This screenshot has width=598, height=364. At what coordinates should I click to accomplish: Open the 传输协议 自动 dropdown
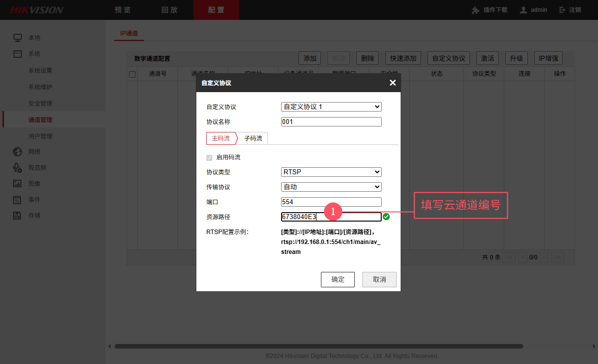point(331,187)
